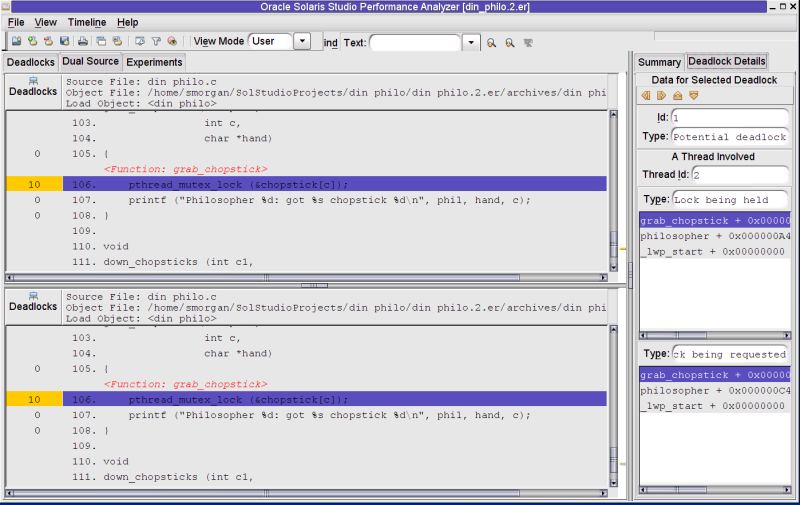Click the Type field showing being requested
The image size is (800, 505).
730,354
